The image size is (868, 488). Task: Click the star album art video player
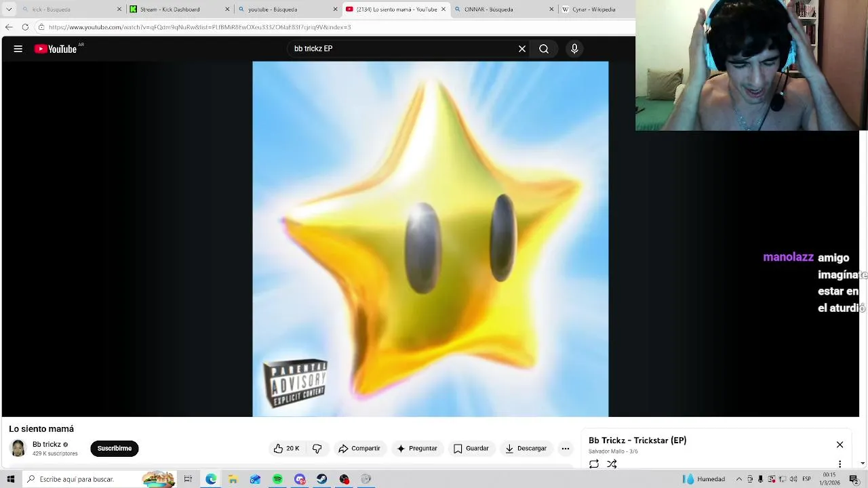[431, 239]
